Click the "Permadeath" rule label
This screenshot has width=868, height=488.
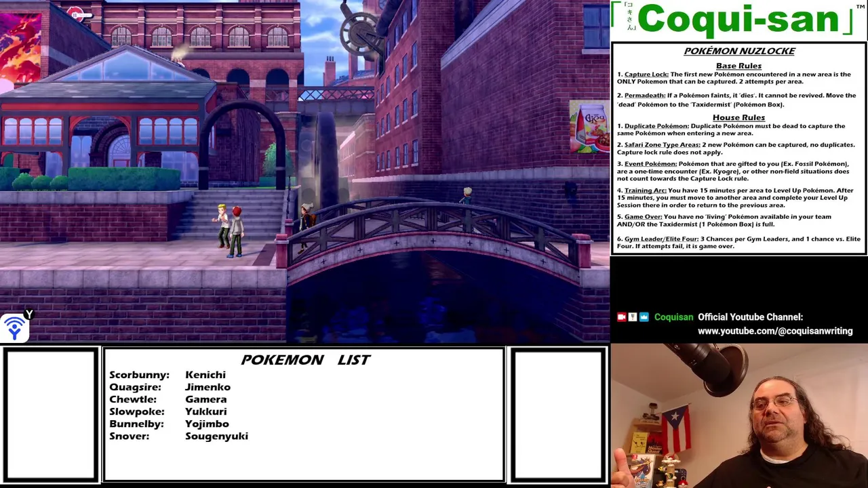(644, 96)
